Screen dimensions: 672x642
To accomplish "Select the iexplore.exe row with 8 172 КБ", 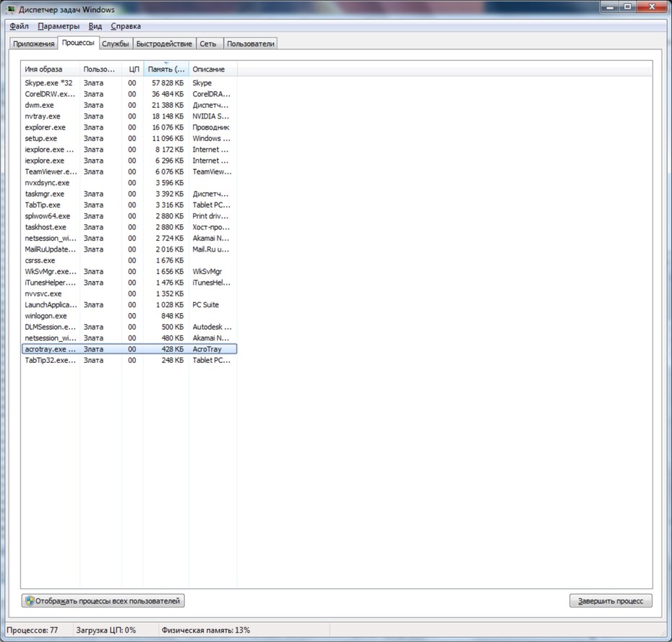I will (x=129, y=150).
